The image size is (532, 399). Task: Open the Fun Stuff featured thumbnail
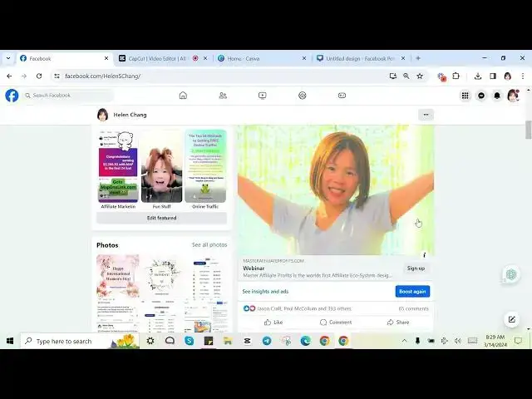pyautogui.click(x=161, y=166)
